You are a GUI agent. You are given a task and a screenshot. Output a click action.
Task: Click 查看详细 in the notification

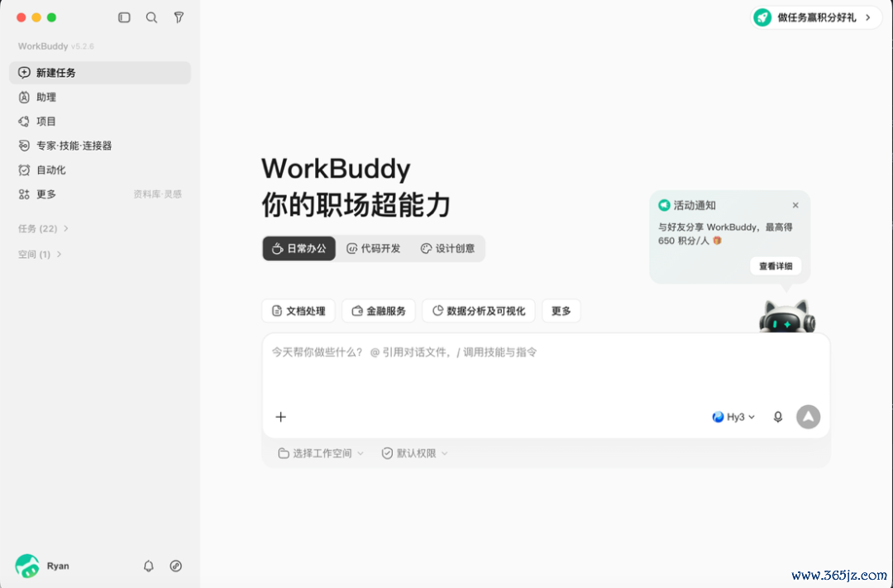(776, 266)
